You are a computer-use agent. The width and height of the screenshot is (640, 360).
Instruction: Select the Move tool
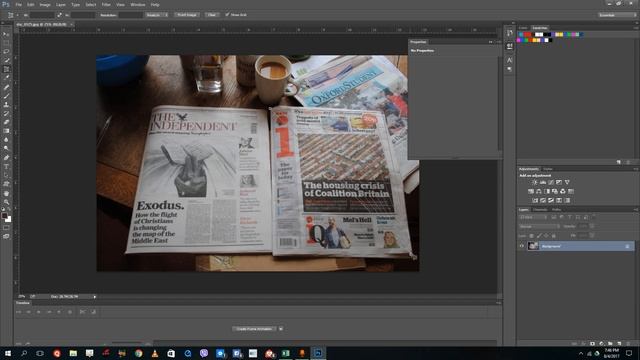(6, 34)
